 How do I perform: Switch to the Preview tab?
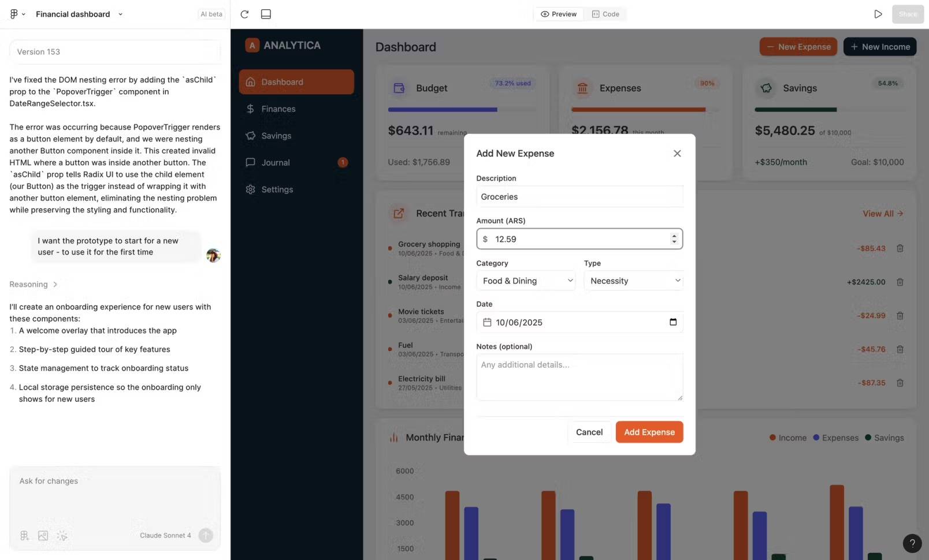(x=559, y=14)
